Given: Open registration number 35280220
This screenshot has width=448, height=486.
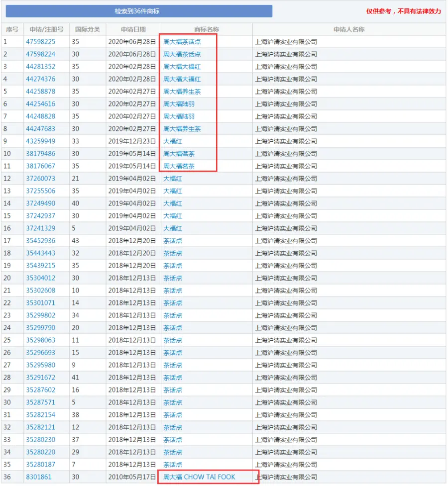Looking at the screenshot, I should tap(41, 452).
